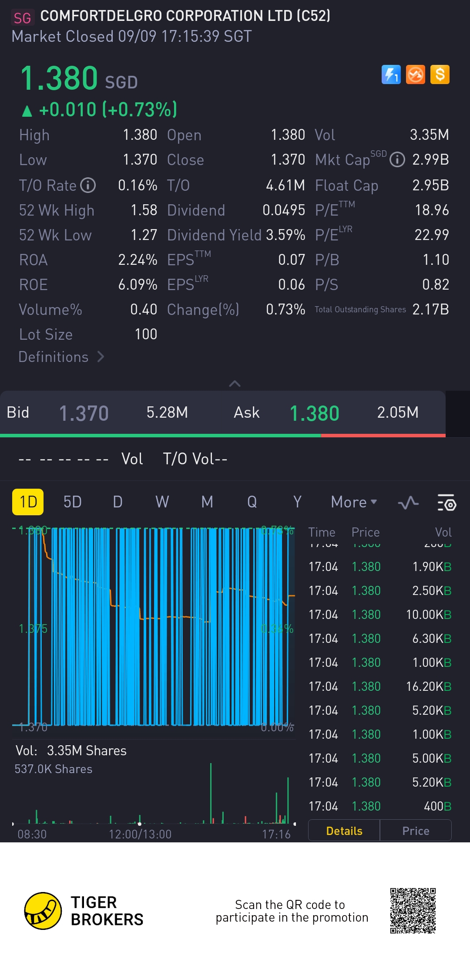Open the T/O Rate info icon

88,185
